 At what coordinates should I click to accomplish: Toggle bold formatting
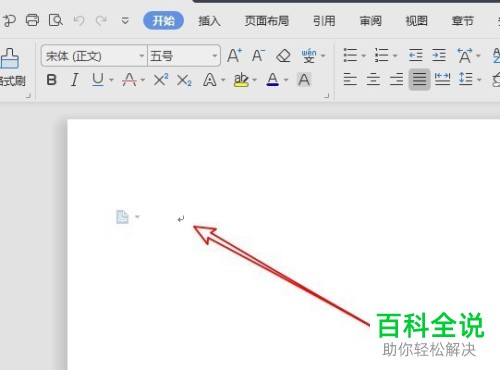[x=52, y=80]
